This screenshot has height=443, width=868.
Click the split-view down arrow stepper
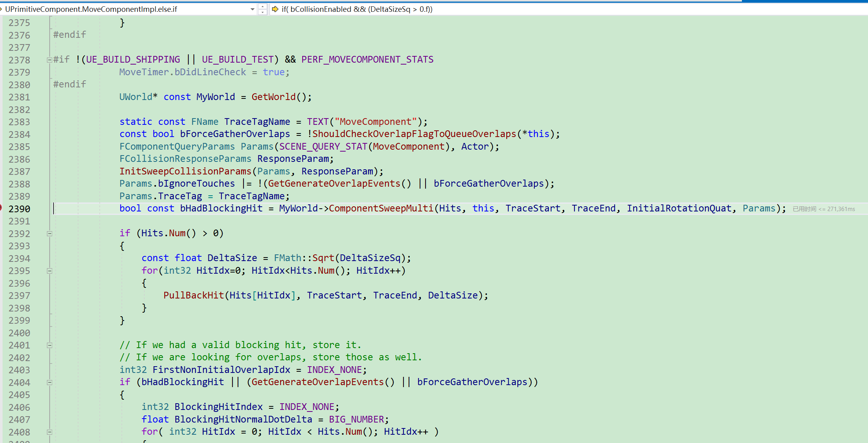click(263, 12)
